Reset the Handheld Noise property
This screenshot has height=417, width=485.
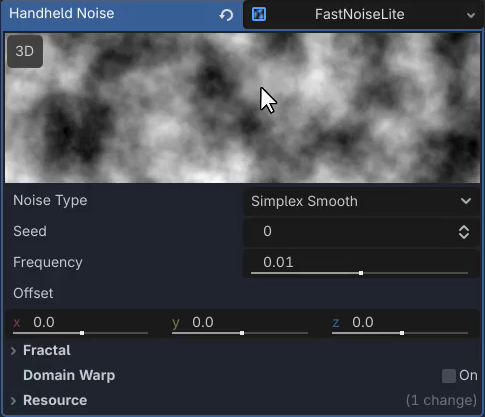pyautogui.click(x=226, y=15)
